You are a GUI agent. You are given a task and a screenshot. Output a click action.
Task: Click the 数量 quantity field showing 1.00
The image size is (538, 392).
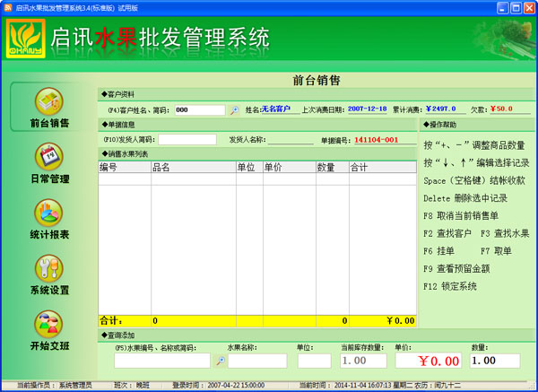pyautogui.click(x=495, y=361)
